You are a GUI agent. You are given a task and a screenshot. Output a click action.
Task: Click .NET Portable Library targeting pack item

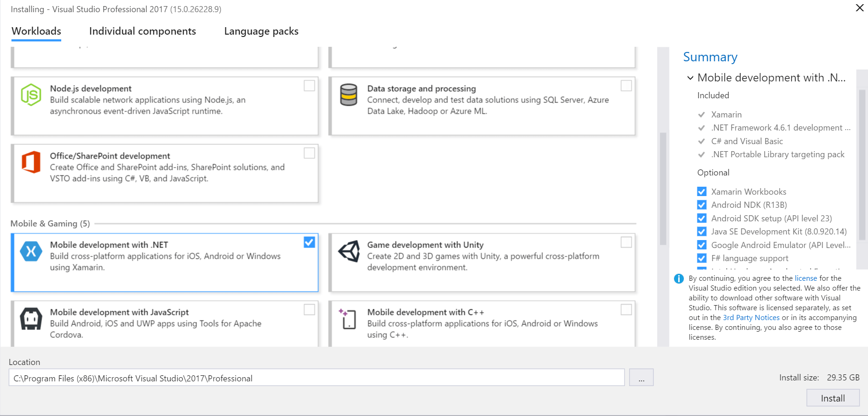(778, 154)
